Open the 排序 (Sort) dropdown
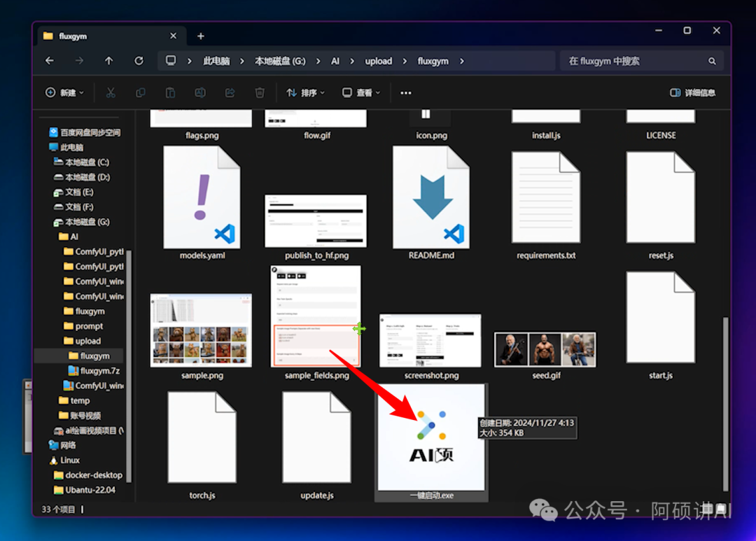 click(x=306, y=92)
